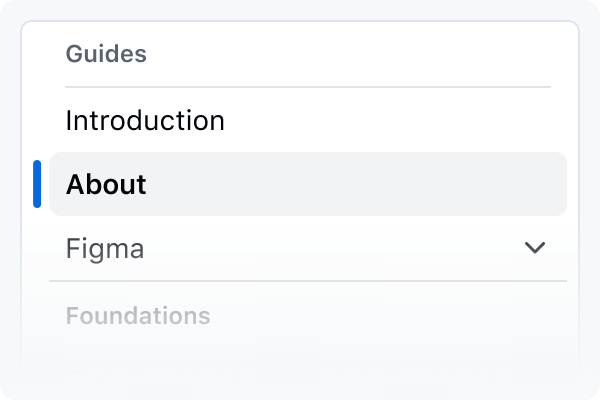Click the word Introduction in sidebar

145,121
